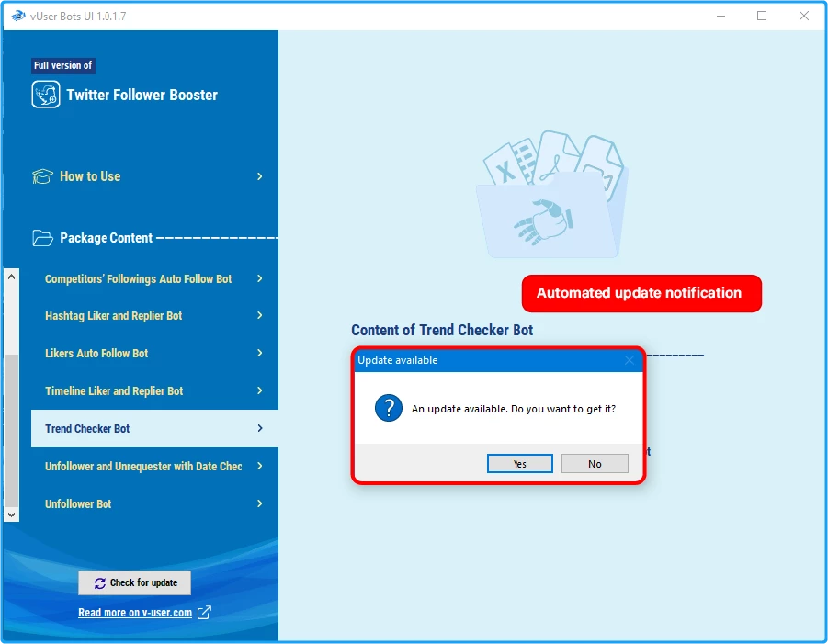This screenshot has height=644, width=828.
Task: Click the question mark icon in update dialog
Action: (x=389, y=408)
